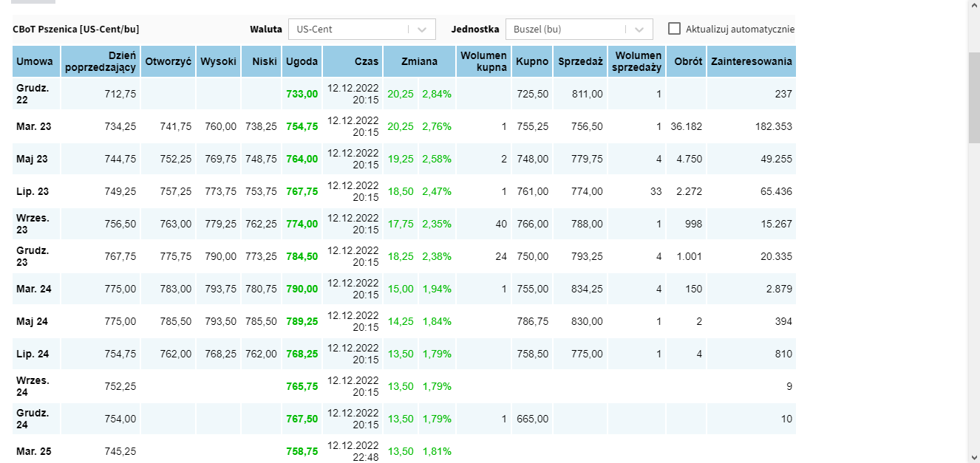Click the Maj 24 contract label

34,321
